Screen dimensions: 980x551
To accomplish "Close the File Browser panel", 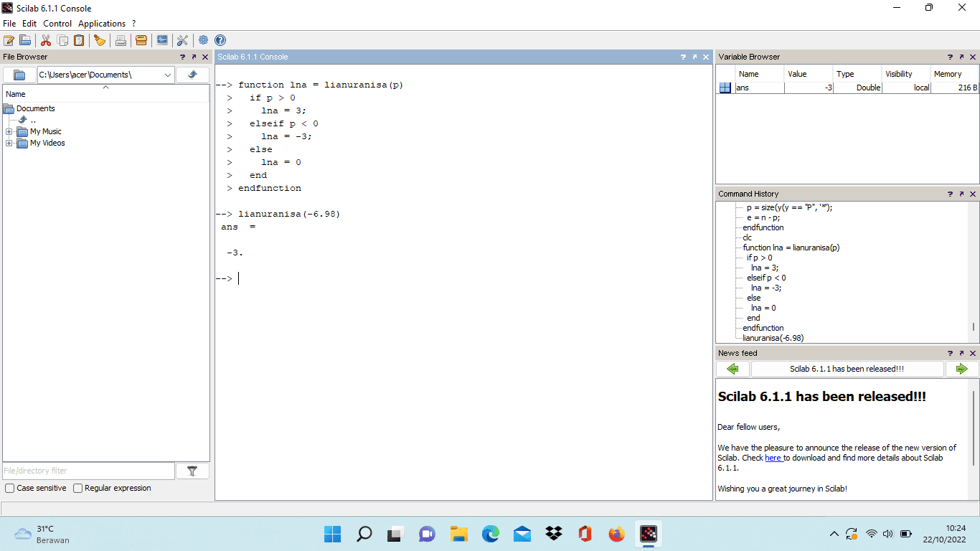I will [205, 57].
